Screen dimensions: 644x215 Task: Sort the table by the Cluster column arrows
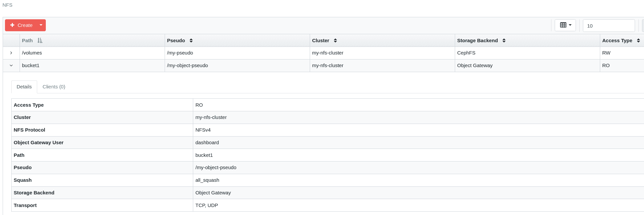coord(335,40)
